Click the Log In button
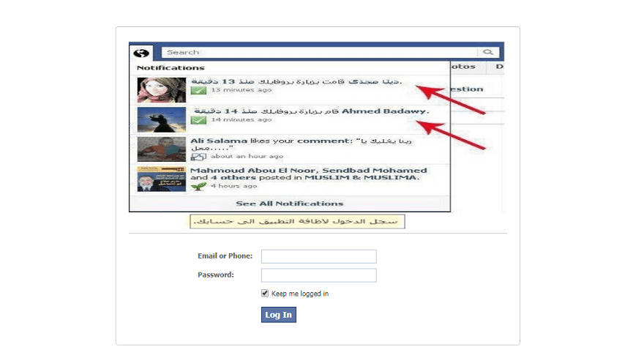 279,315
